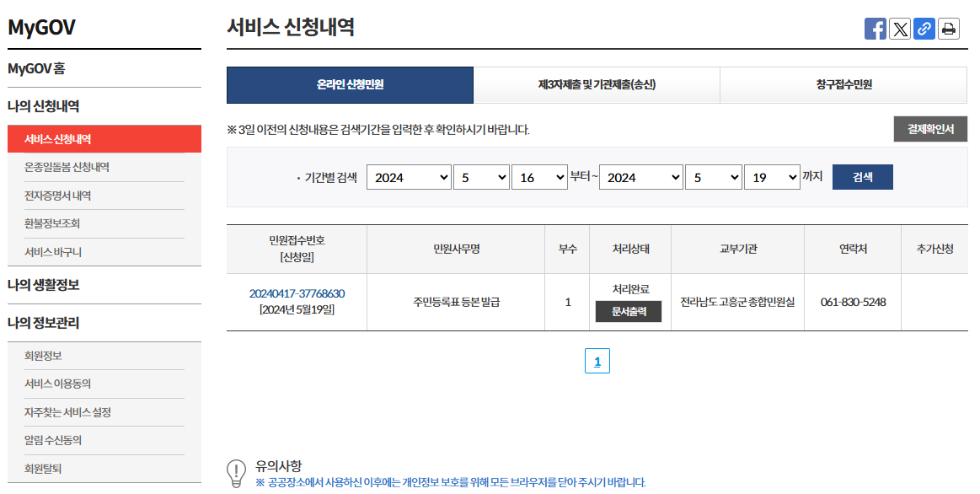Open the end year dropdown after 부터~
Image resolution: width=980 pixels, height=494 pixels.
pyautogui.click(x=641, y=177)
